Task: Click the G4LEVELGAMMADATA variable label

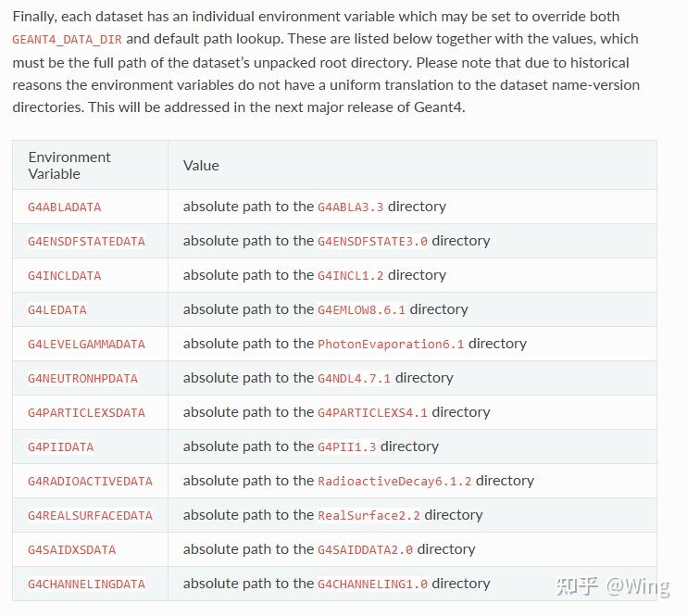Action: pyautogui.click(x=86, y=344)
